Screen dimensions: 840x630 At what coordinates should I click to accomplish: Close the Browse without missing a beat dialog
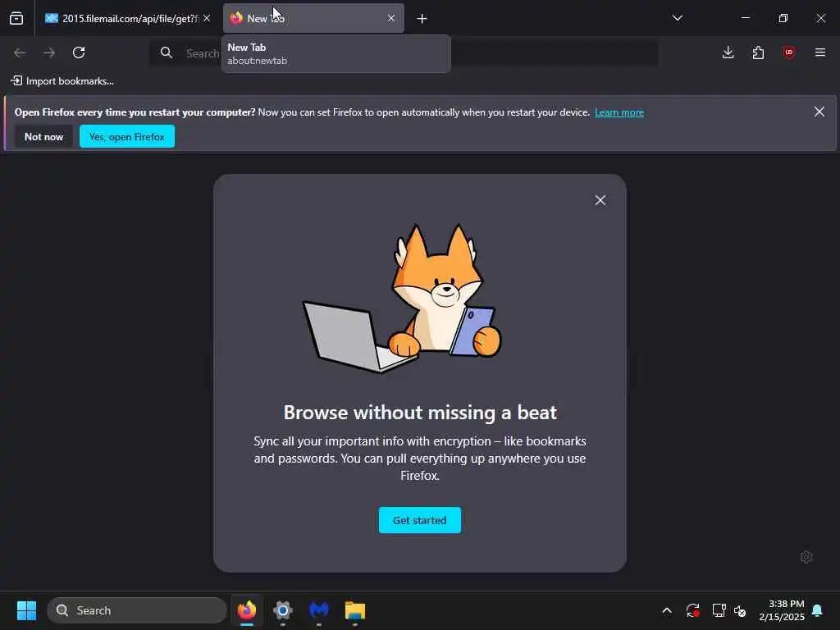tap(600, 200)
